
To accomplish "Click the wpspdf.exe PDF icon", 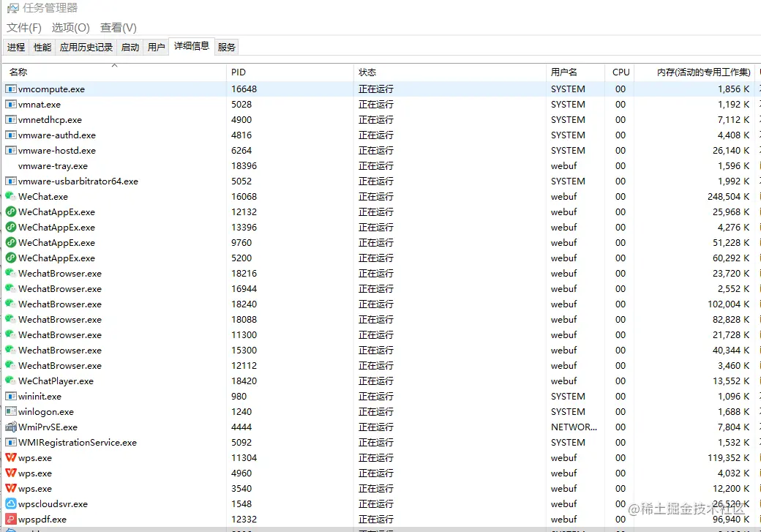I will pos(11,520).
